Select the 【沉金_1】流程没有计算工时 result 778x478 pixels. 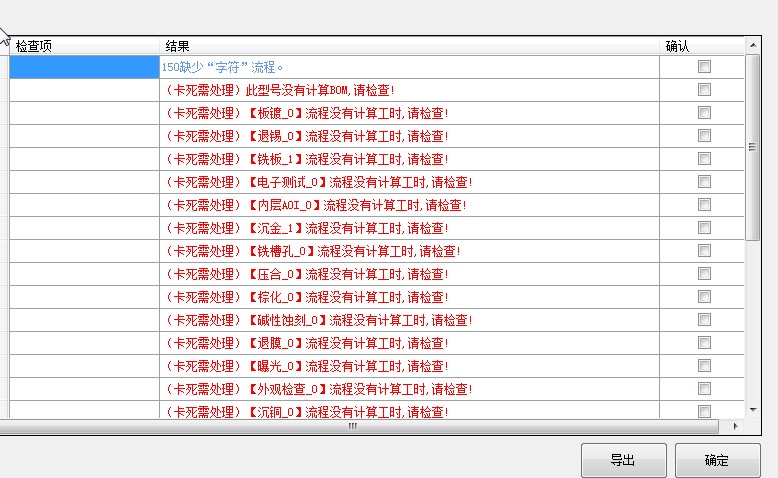coord(347,228)
